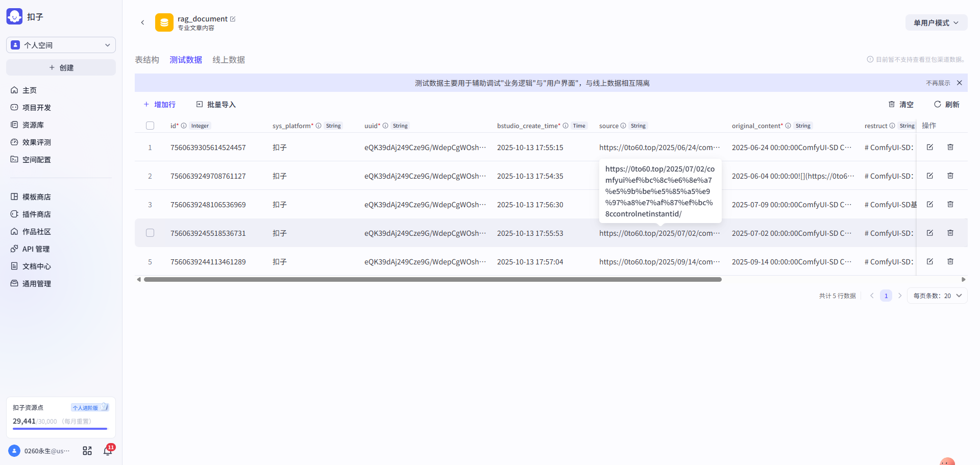Delete row 5 using trash icon
This screenshot has width=980, height=465.
click(x=950, y=261)
